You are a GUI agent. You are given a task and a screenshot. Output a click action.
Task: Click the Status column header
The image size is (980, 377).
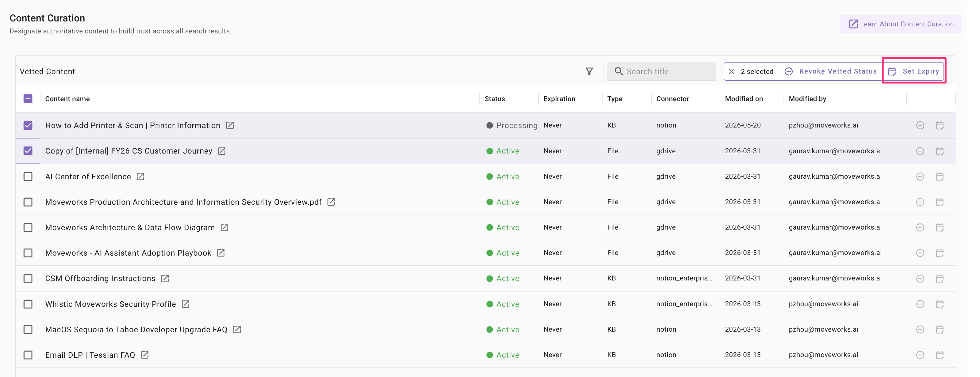click(x=495, y=99)
